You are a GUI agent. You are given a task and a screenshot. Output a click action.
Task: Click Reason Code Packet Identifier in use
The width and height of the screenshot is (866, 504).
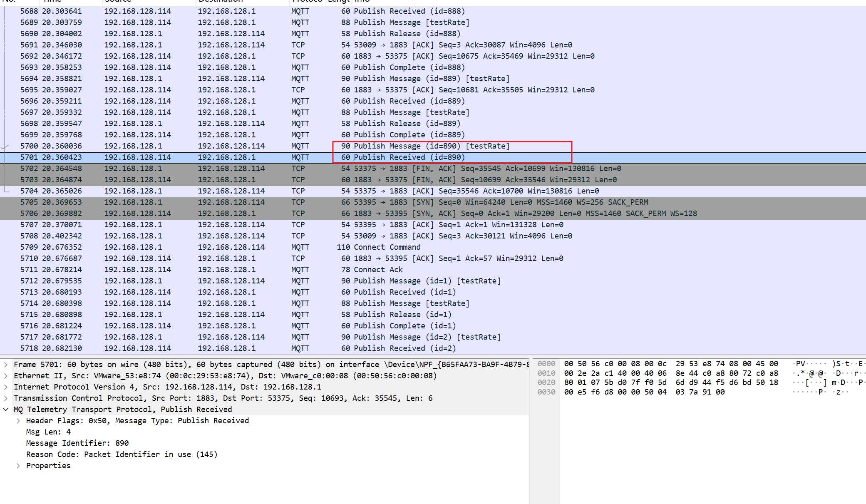point(122,454)
